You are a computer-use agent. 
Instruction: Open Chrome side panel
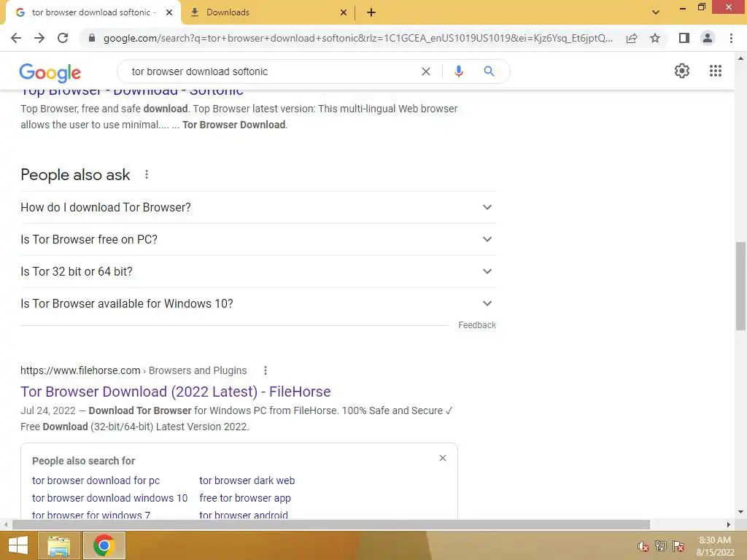(684, 38)
